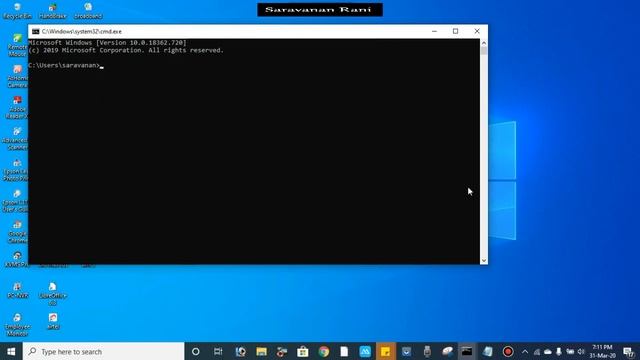
Task: Open the Remote Mouse desktop shortcut
Action: coord(17,45)
